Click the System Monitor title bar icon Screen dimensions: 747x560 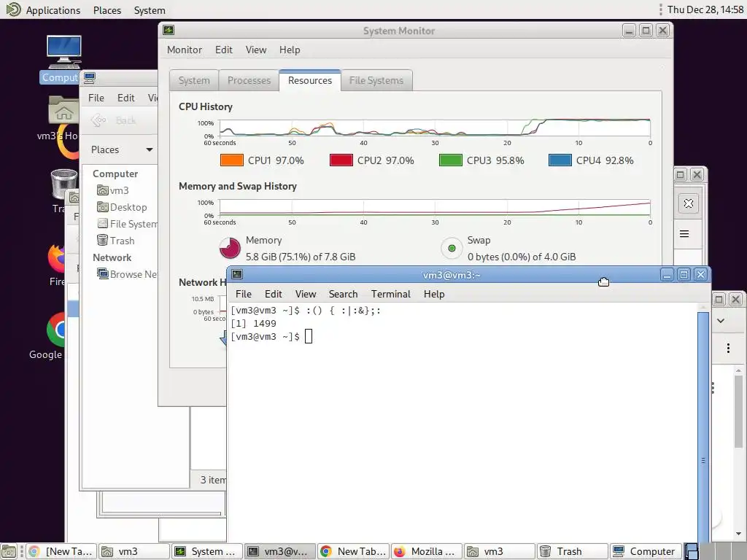(169, 31)
